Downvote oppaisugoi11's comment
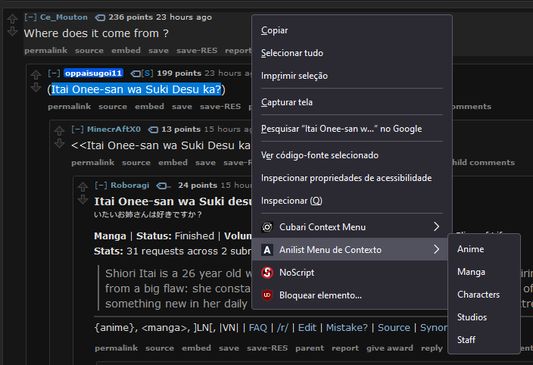The width and height of the screenshot is (533, 365). [x=36, y=88]
